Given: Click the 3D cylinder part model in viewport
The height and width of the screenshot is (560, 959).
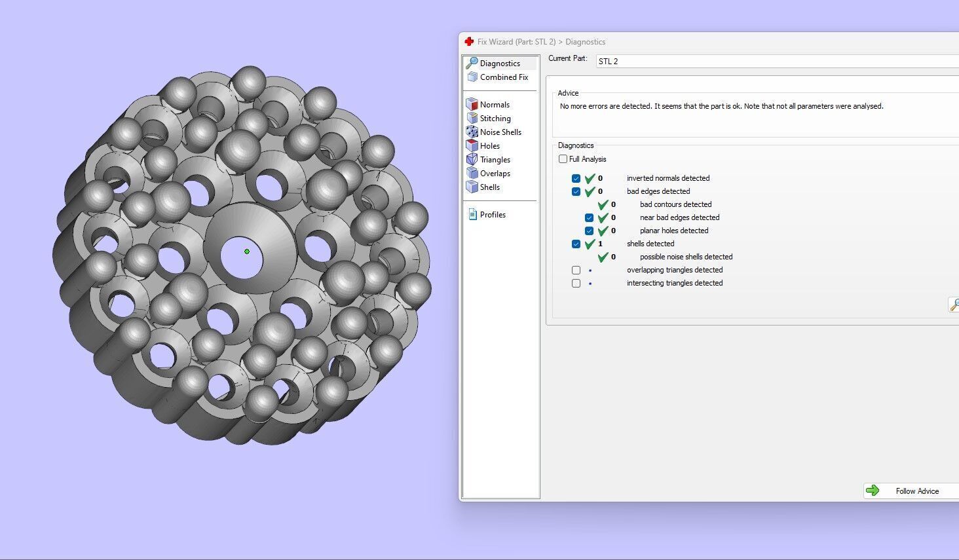Looking at the screenshot, I should (x=242, y=255).
